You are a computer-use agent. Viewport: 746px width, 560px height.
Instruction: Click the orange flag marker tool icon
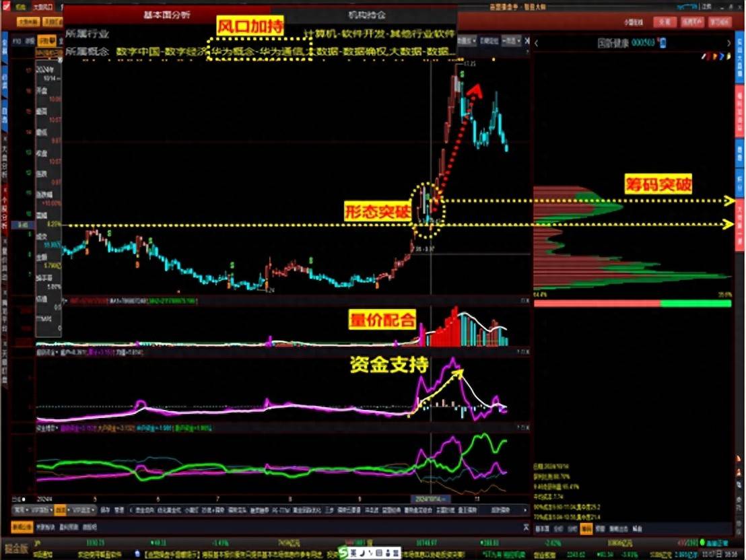tap(714, 57)
